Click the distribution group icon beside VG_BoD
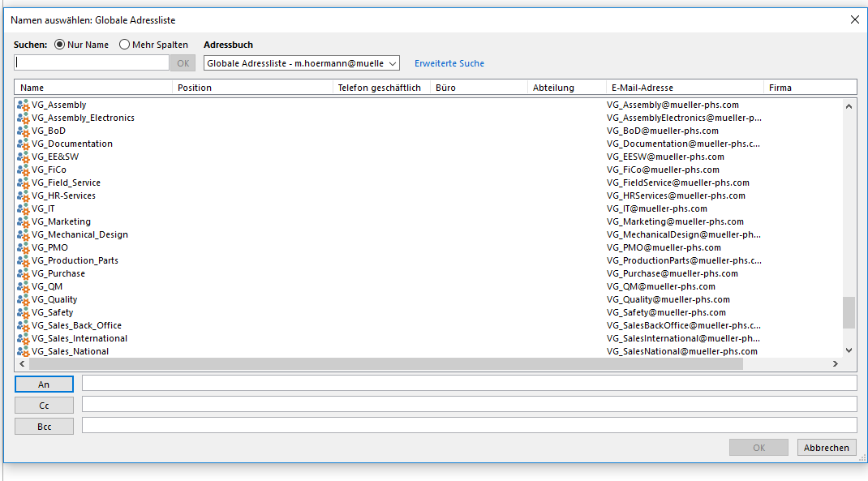 [x=23, y=131]
